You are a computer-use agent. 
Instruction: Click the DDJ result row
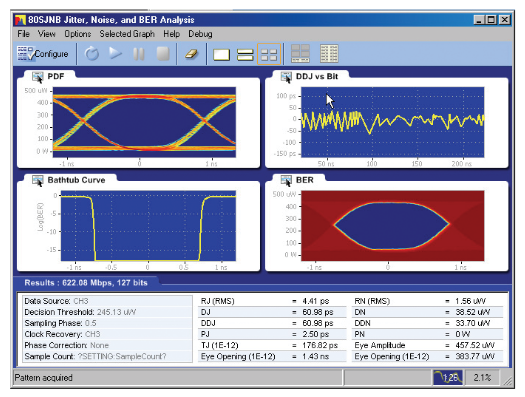pyautogui.click(x=272, y=323)
